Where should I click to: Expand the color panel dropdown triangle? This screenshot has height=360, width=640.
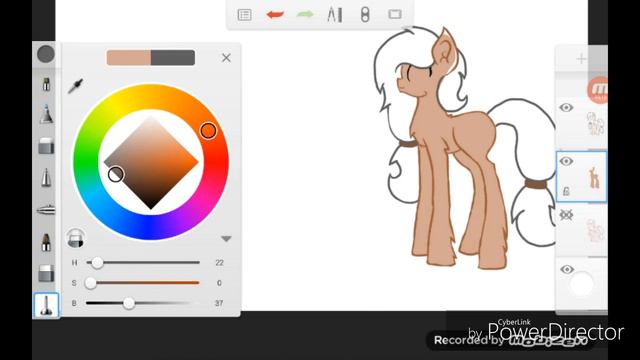[227, 239]
